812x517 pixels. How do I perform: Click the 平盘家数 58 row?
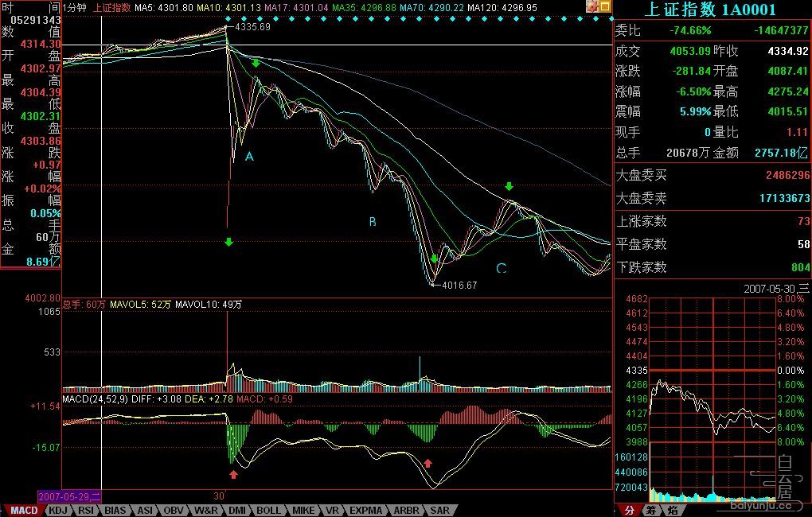pyautogui.click(x=712, y=244)
